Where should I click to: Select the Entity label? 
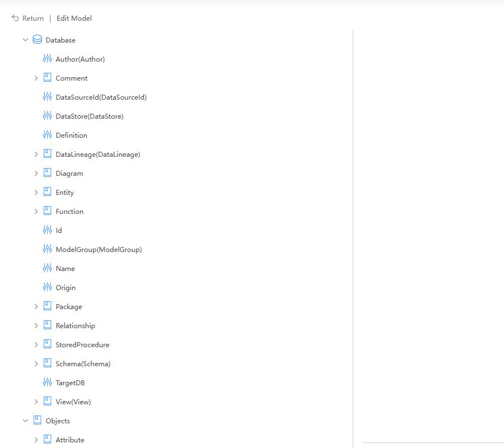coord(64,193)
